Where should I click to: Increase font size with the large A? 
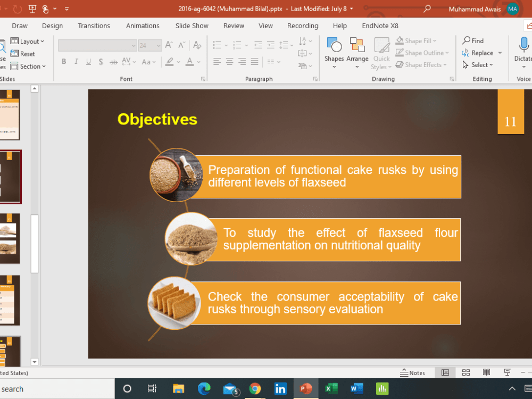169,45
